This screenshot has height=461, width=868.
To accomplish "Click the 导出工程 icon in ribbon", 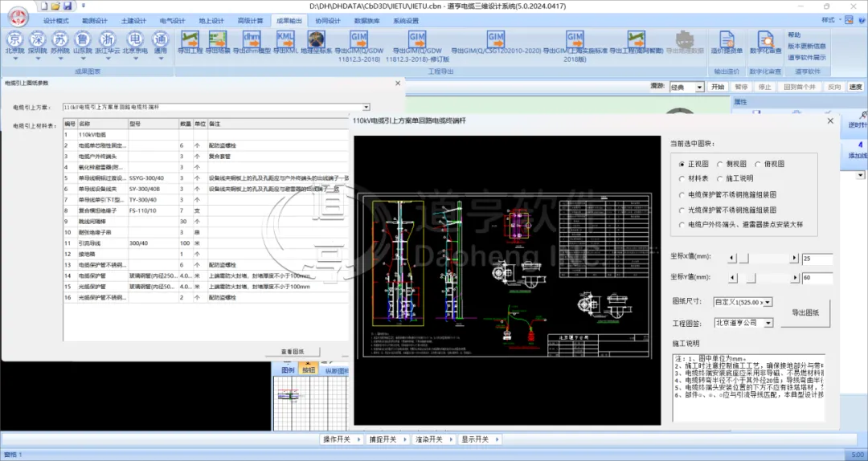I will tap(190, 40).
